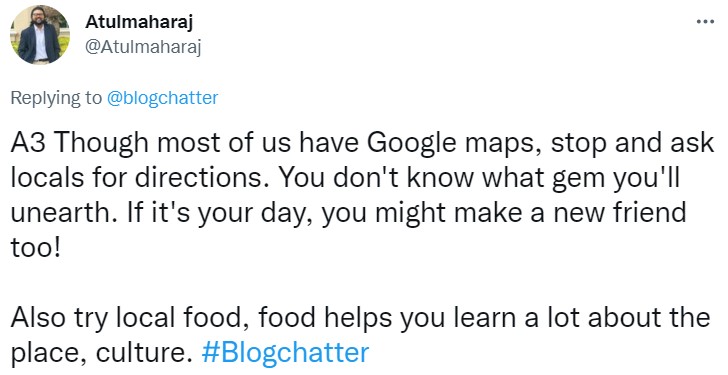Click the bold Atulmaharaj display name
This screenshot has width=728, height=375.
(x=139, y=21)
